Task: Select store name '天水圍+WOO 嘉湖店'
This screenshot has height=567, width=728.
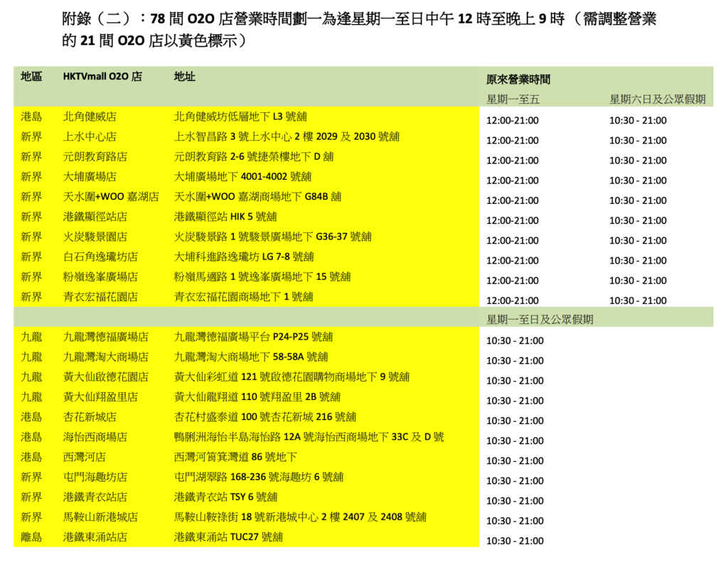Action: (111, 196)
